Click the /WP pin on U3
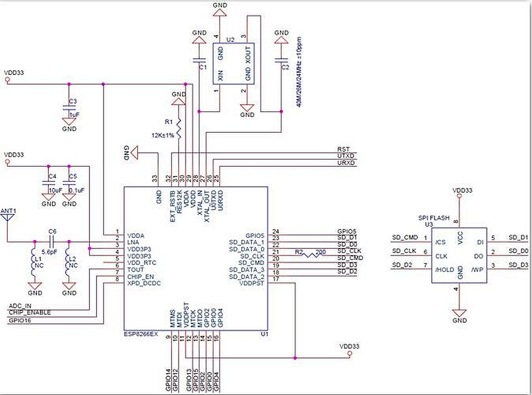 coord(477,270)
